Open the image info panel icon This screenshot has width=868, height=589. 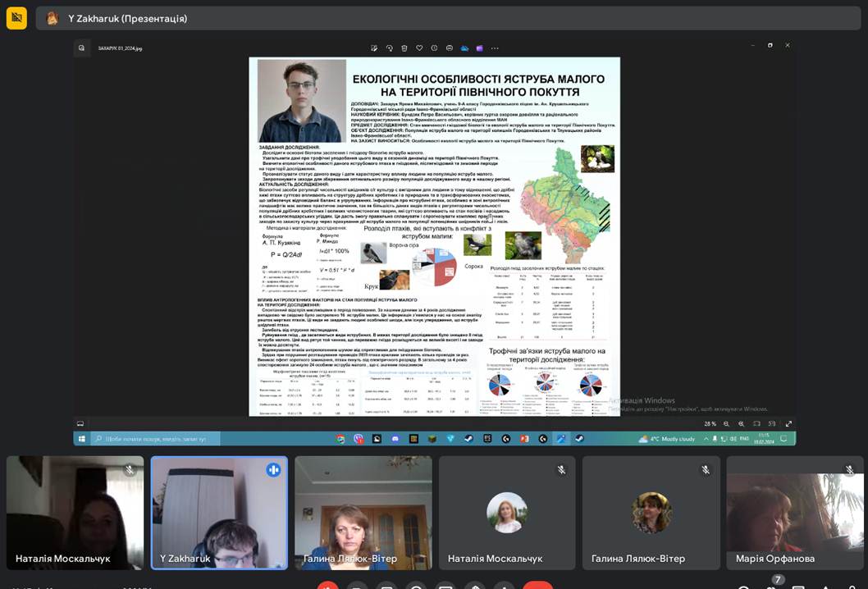[x=434, y=48]
